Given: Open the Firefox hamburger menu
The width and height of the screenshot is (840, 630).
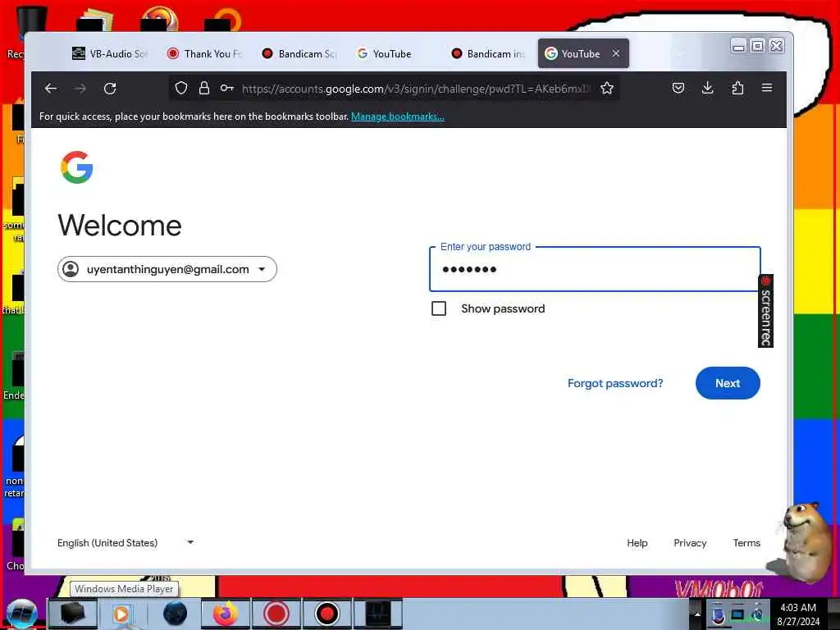Looking at the screenshot, I should click(767, 87).
